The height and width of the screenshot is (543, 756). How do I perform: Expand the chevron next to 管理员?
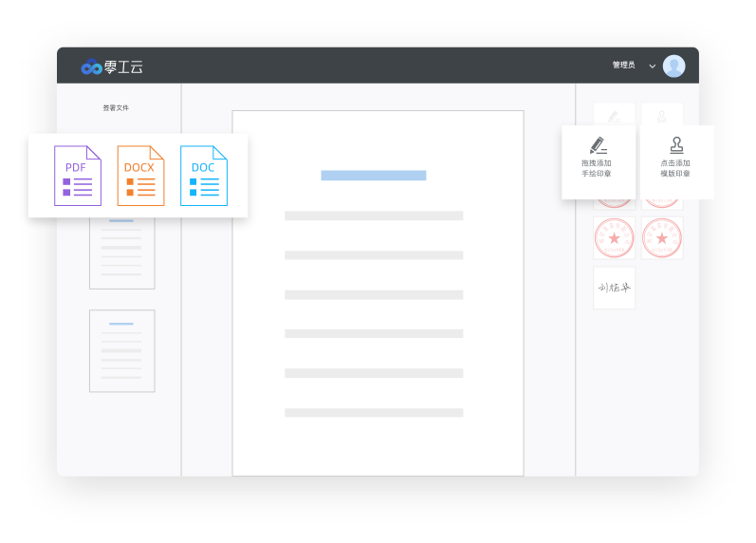652,66
